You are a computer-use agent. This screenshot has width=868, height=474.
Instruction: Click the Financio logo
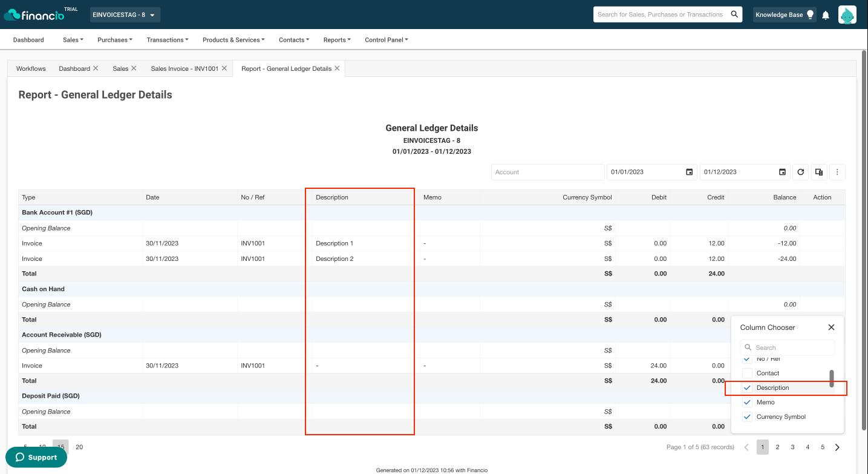34,15
